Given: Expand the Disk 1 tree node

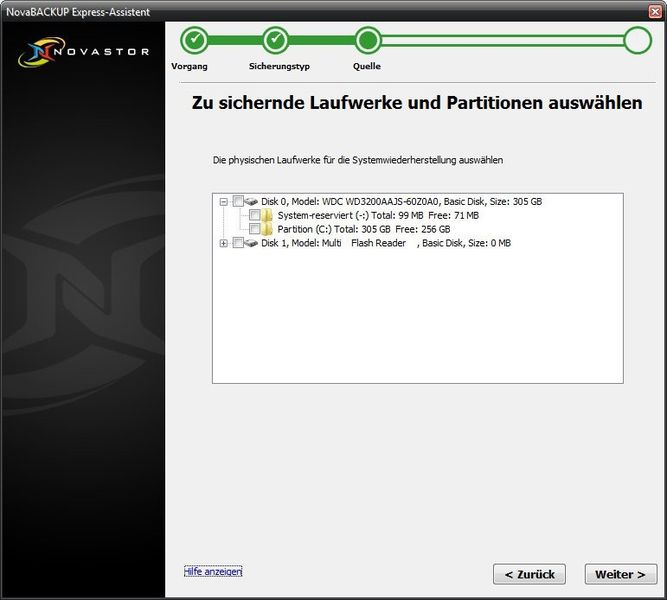Looking at the screenshot, I should (223, 243).
